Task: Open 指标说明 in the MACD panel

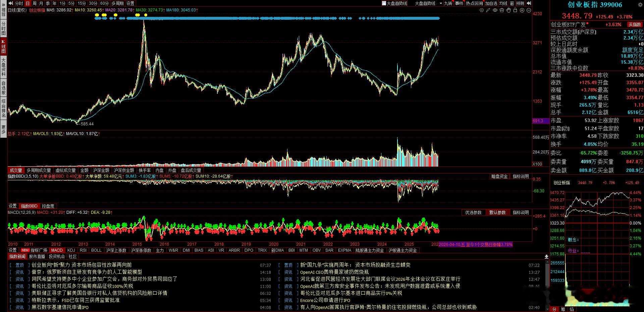Action: pos(521,212)
